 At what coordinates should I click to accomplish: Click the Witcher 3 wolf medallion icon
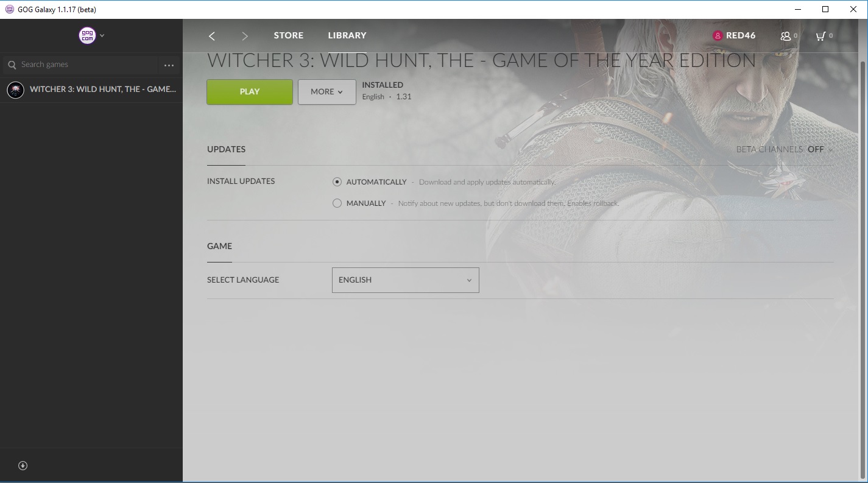pos(15,90)
